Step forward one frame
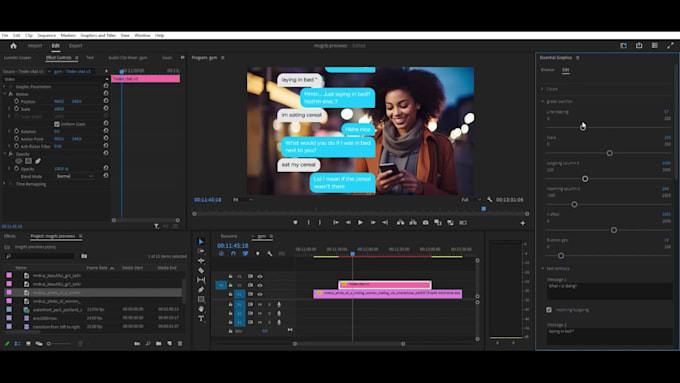The height and width of the screenshot is (383, 680). click(373, 223)
